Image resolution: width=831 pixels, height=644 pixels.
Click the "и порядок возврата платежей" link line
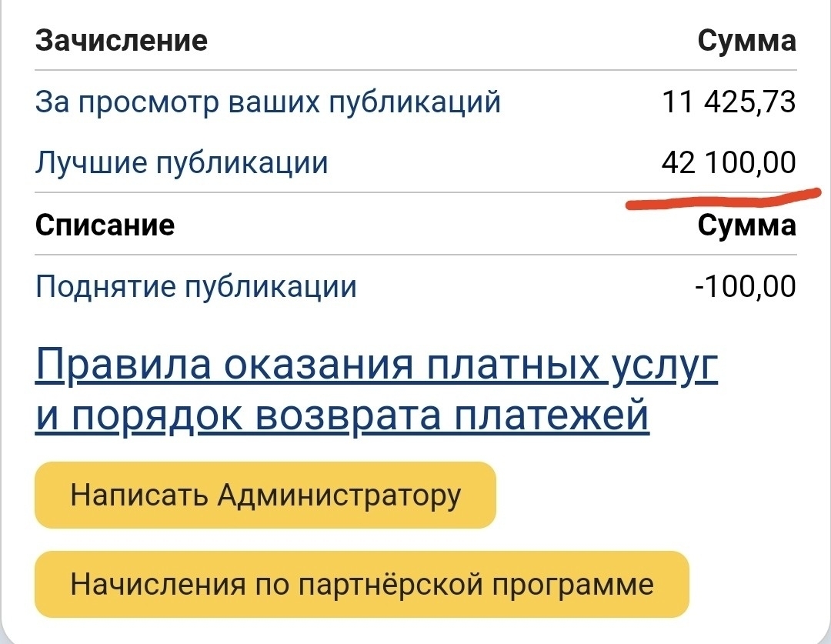[342, 416]
